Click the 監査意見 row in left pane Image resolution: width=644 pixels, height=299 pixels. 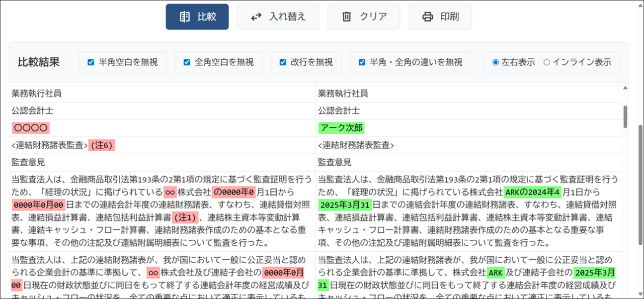[x=28, y=162]
